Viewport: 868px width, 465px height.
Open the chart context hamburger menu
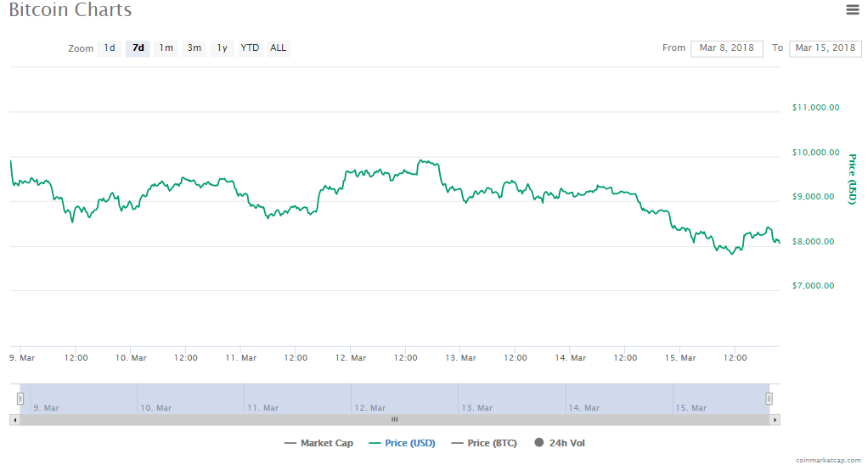(x=853, y=9)
